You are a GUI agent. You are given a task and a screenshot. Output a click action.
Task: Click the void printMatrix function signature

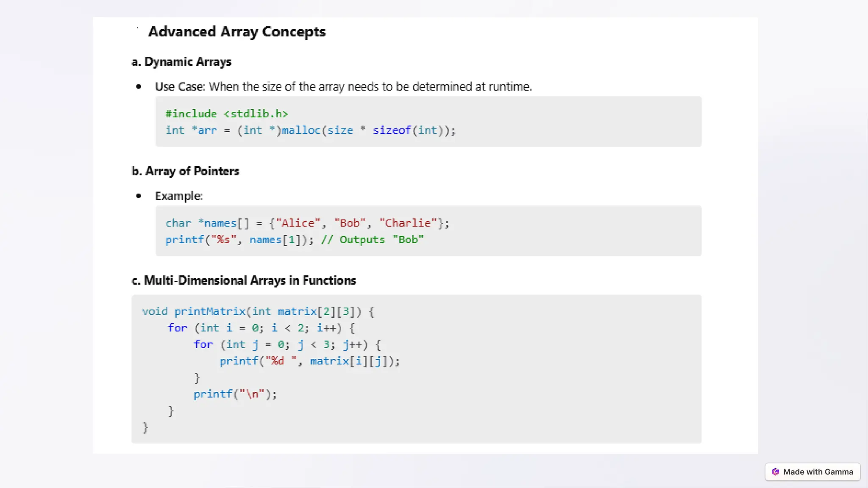[x=258, y=312]
